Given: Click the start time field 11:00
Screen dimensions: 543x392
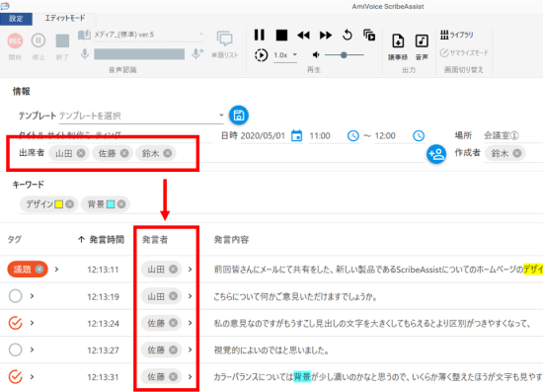Looking at the screenshot, I should tap(320, 135).
